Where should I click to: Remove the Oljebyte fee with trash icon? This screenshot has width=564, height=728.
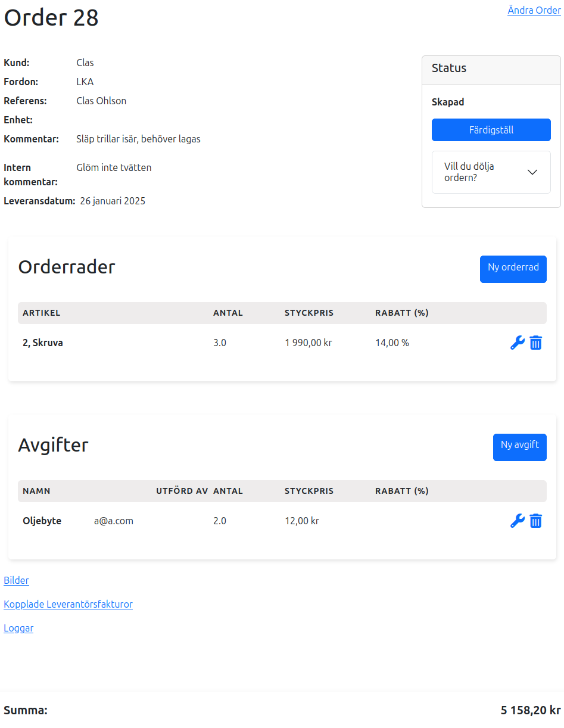click(x=536, y=521)
